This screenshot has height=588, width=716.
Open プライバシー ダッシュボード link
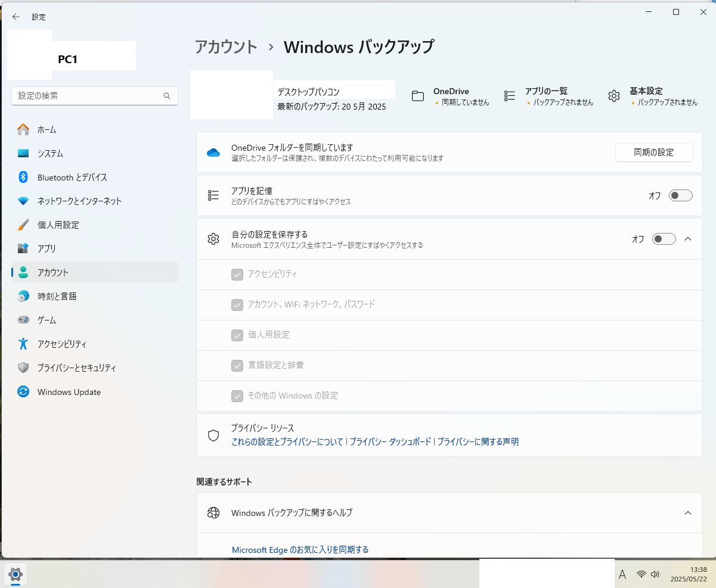point(390,442)
